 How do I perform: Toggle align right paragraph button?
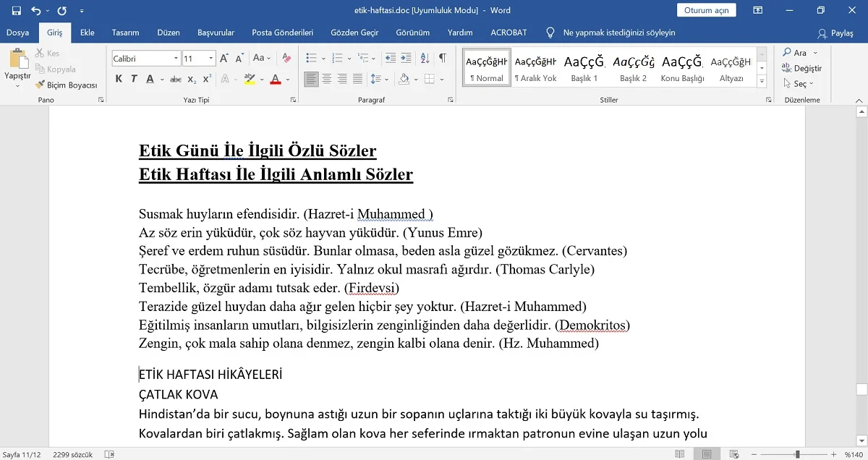click(342, 80)
